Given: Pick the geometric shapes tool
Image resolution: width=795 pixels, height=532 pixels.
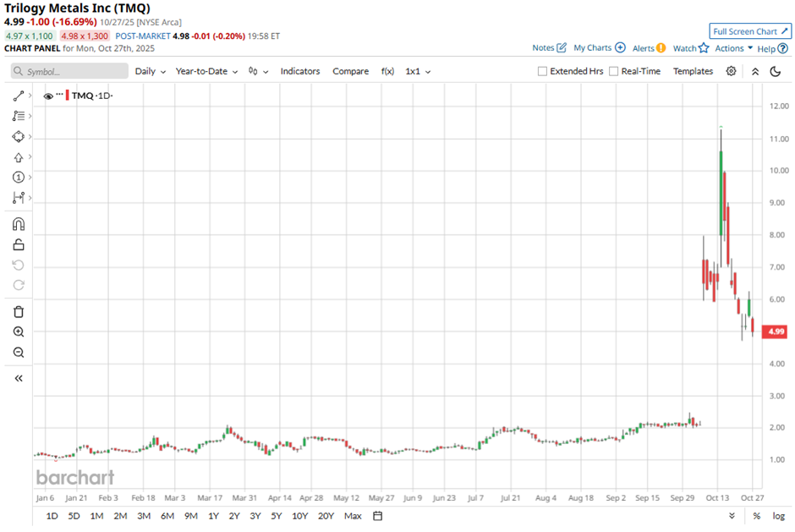Looking at the screenshot, I should coord(19,136).
